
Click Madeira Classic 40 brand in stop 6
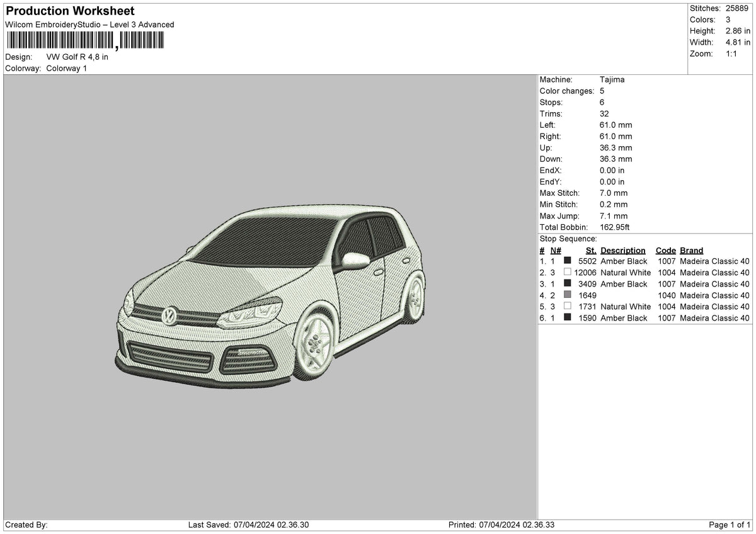[x=714, y=318]
